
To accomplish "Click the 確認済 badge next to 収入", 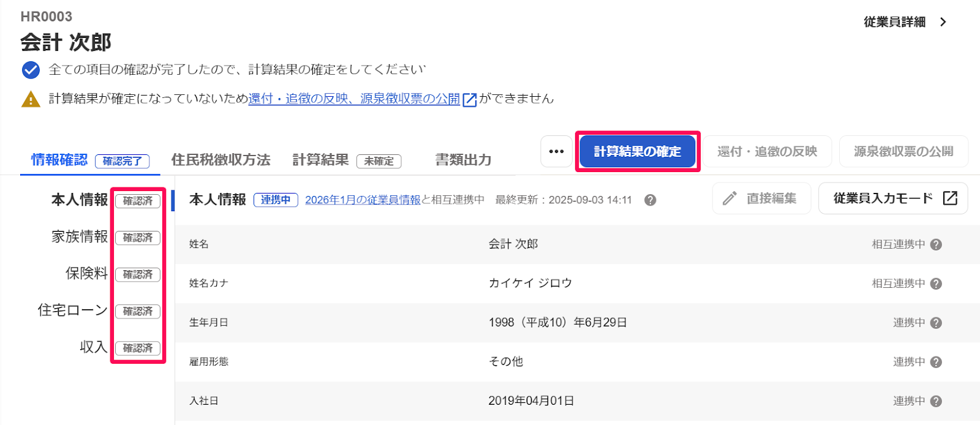I will tap(138, 348).
